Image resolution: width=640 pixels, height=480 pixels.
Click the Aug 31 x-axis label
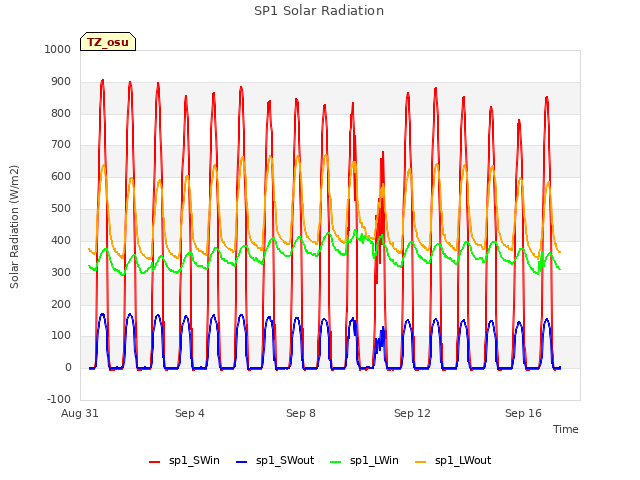click(80, 413)
